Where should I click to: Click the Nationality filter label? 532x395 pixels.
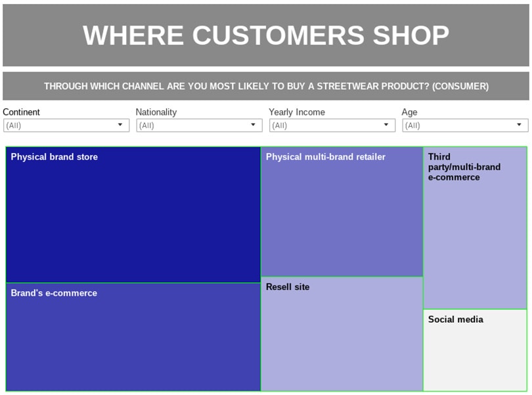coord(156,112)
